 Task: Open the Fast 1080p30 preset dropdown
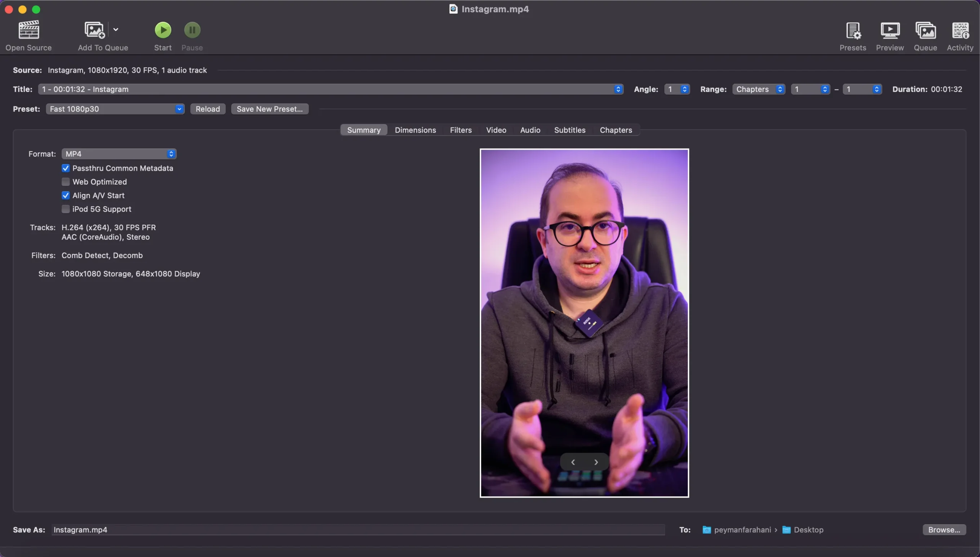pyautogui.click(x=115, y=109)
